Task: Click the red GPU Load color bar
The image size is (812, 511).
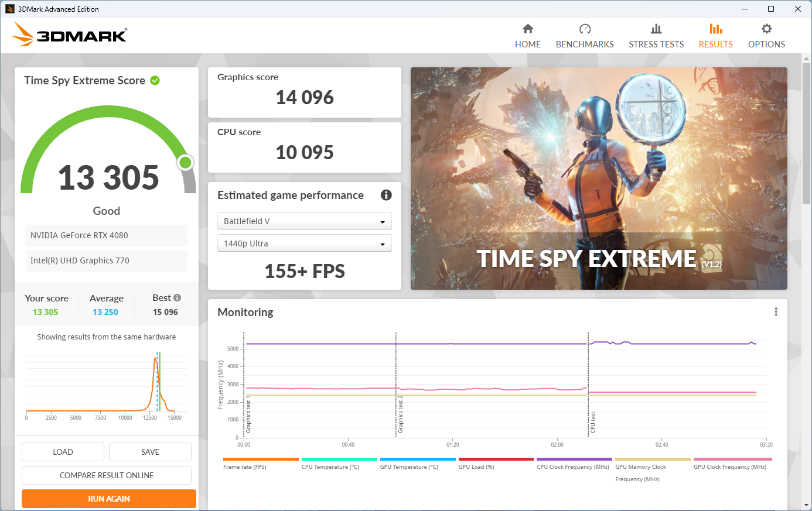Action: [x=496, y=459]
